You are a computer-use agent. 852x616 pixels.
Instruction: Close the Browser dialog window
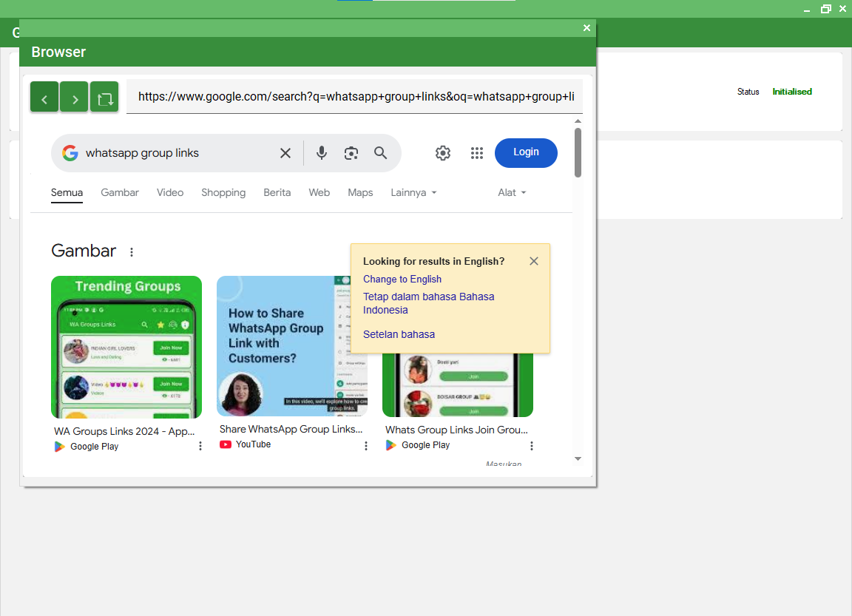(x=586, y=27)
